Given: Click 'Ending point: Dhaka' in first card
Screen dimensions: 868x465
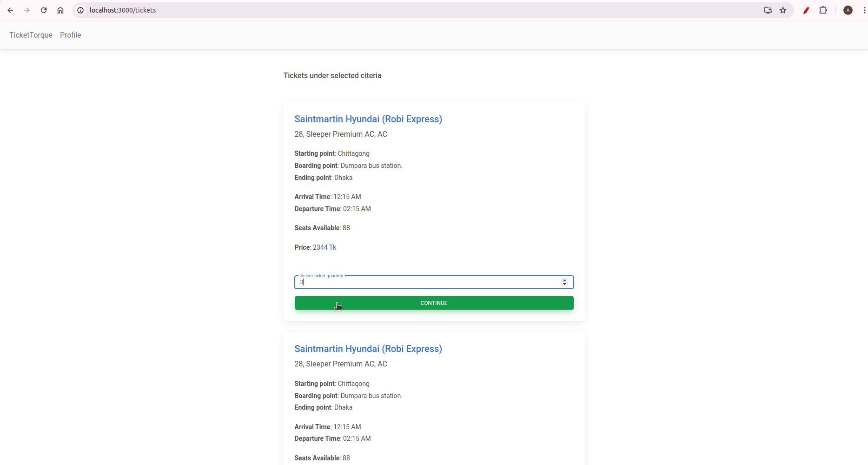Looking at the screenshot, I should pos(324,178).
